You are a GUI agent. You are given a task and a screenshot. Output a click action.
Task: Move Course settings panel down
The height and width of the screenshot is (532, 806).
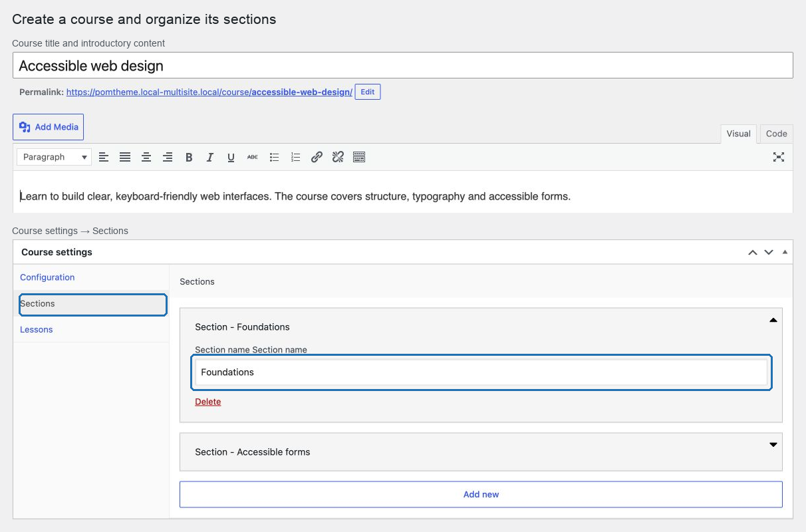click(x=769, y=253)
